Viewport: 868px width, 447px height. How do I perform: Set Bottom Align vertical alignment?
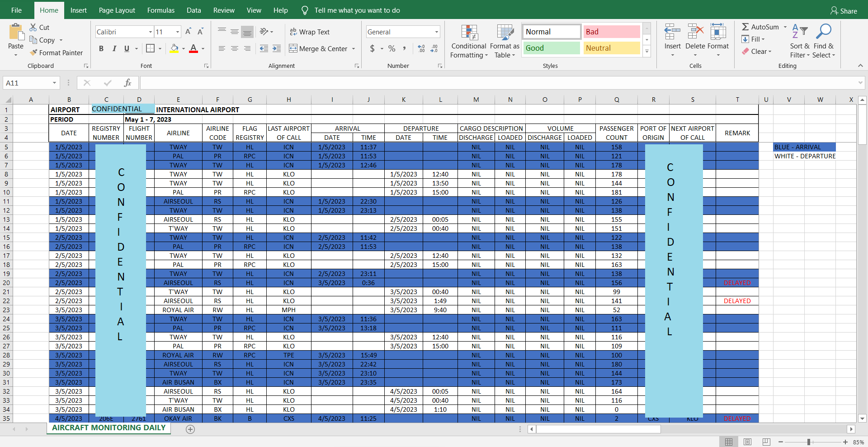pos(247,32)
